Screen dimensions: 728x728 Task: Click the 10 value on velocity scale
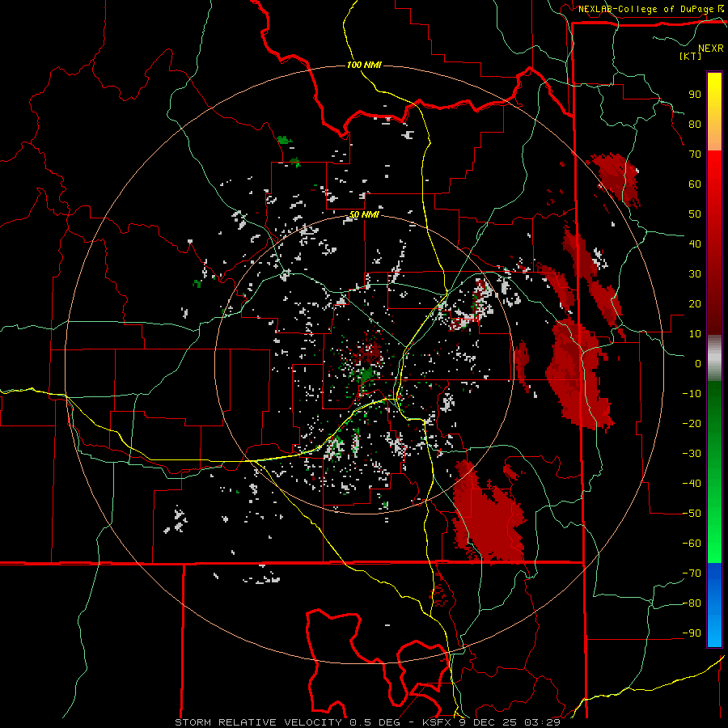695,334
